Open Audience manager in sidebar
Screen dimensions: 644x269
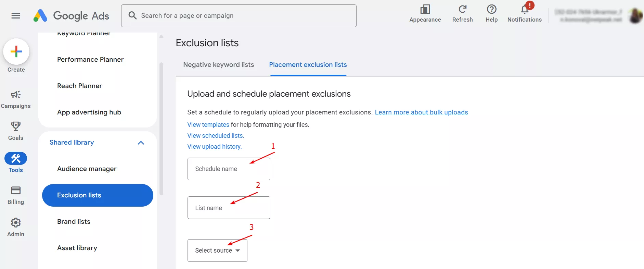pyautogui.click(x=87, y=169)
